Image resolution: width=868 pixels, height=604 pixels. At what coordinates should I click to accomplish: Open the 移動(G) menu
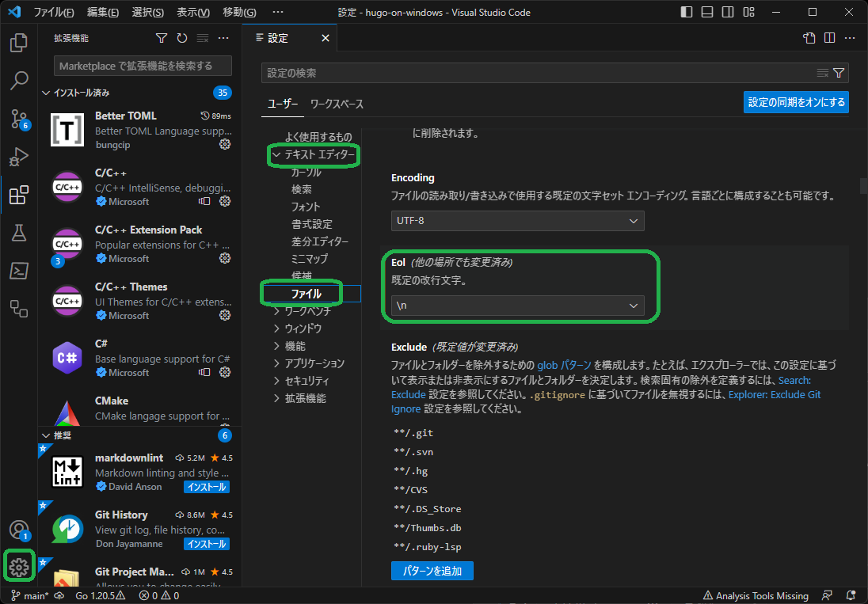239,12
